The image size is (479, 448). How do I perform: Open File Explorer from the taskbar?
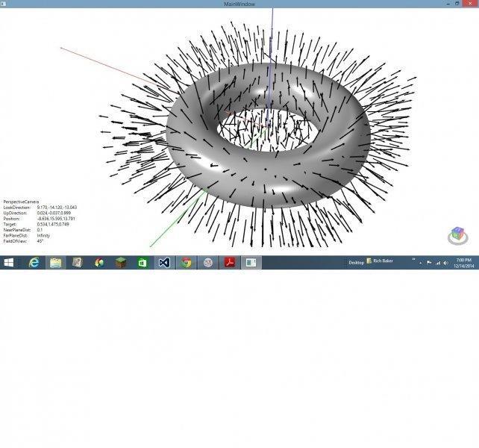pyautogui.click(x=56, y=263)
